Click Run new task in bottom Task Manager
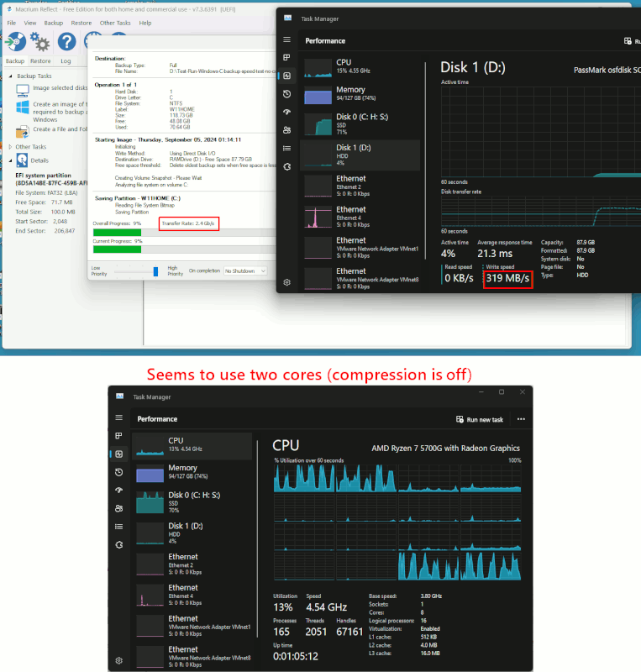Screen dimensions: 641x672 point(480,419)
